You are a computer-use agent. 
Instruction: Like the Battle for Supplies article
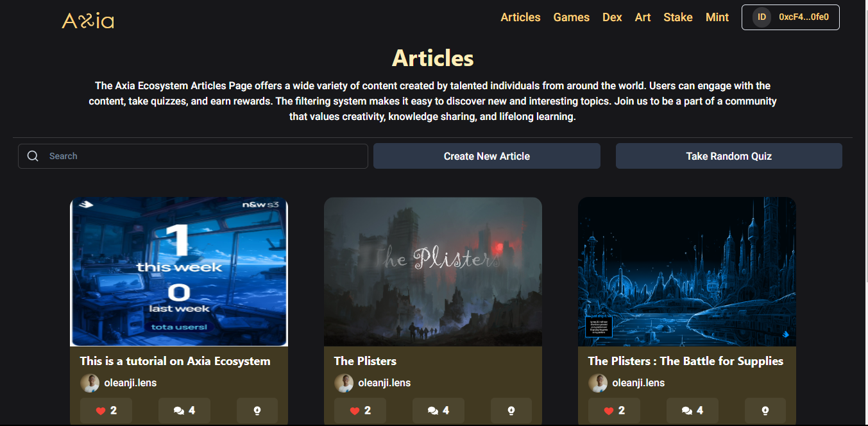coord(614,411)
